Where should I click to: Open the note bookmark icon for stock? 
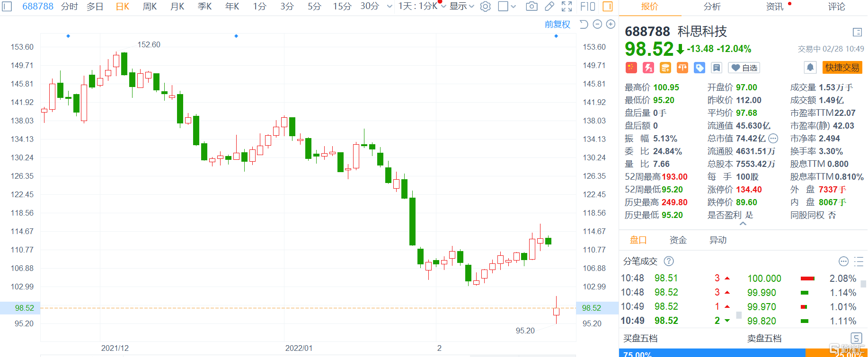tap(717, 68)
